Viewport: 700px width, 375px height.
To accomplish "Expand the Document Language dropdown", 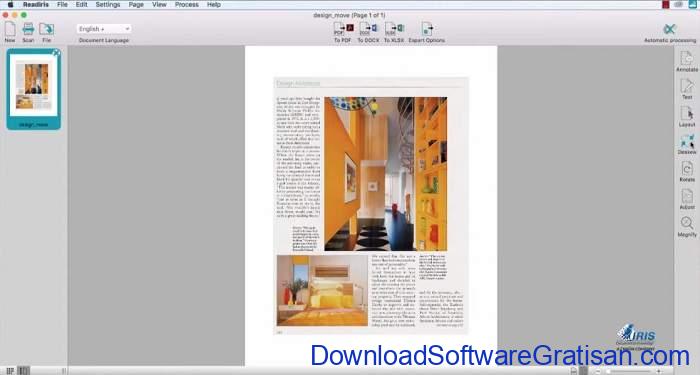I will [x=104, y=29].
